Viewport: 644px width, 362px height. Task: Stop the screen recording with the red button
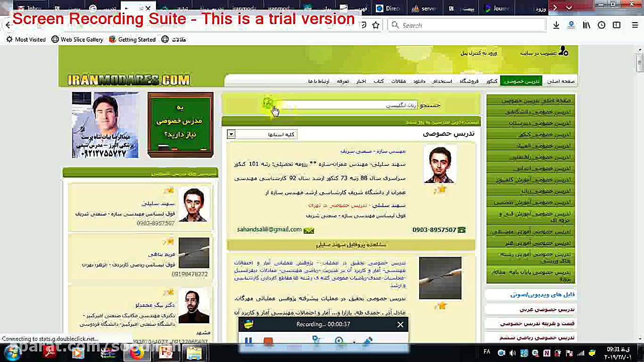click(268, 341)
